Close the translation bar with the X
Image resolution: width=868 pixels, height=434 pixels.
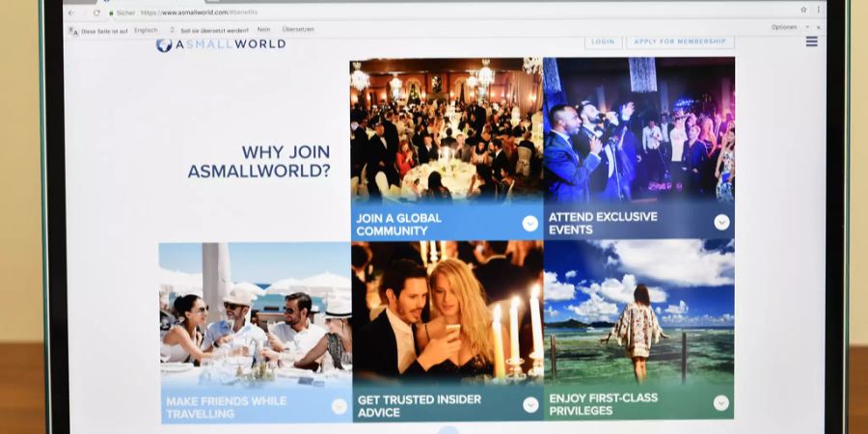pos(818,27)
